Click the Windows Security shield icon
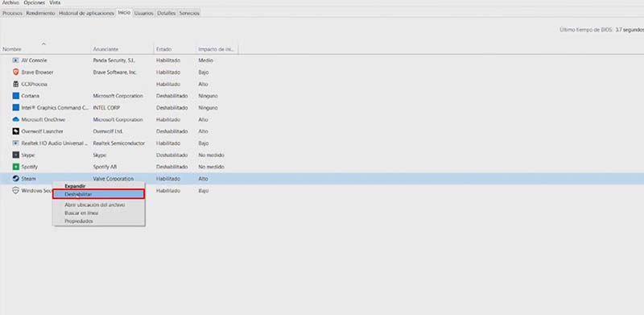The height and width of the screenshot is (315, 644). 15,191
